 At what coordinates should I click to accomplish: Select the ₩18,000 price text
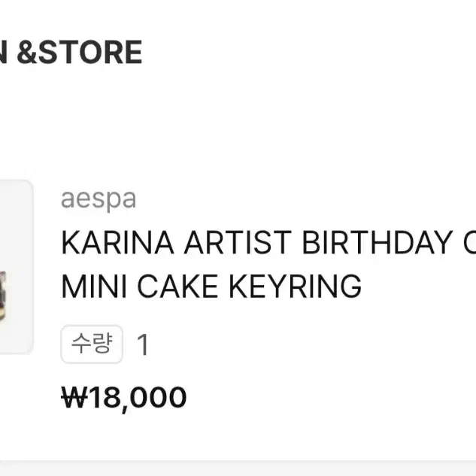(x=124, y=398)
